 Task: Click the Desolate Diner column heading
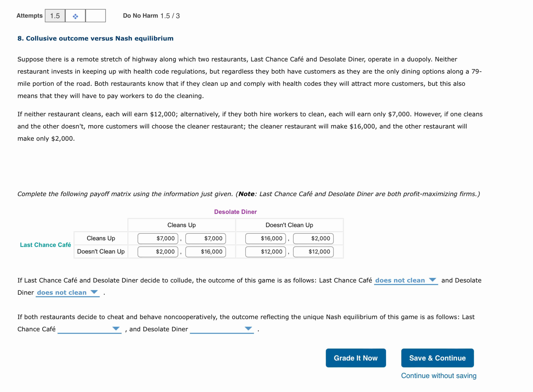point(235,212)
